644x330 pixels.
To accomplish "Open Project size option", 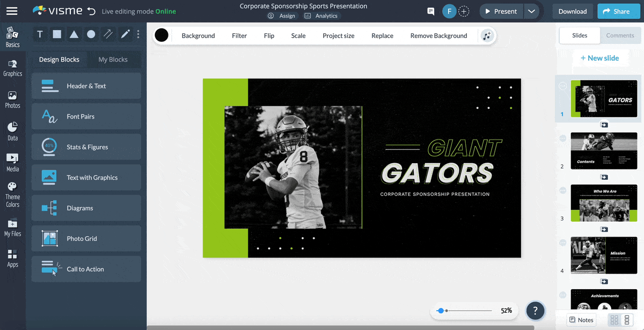I will pyautogui.click(x=339, y=36).
